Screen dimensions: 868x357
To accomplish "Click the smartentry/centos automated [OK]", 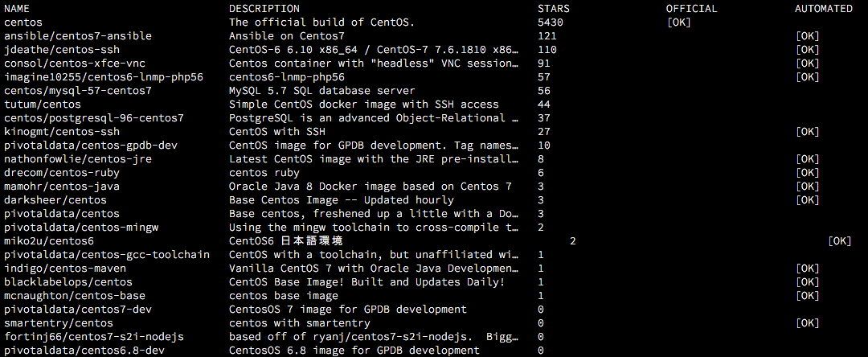I will coord(808,323).
